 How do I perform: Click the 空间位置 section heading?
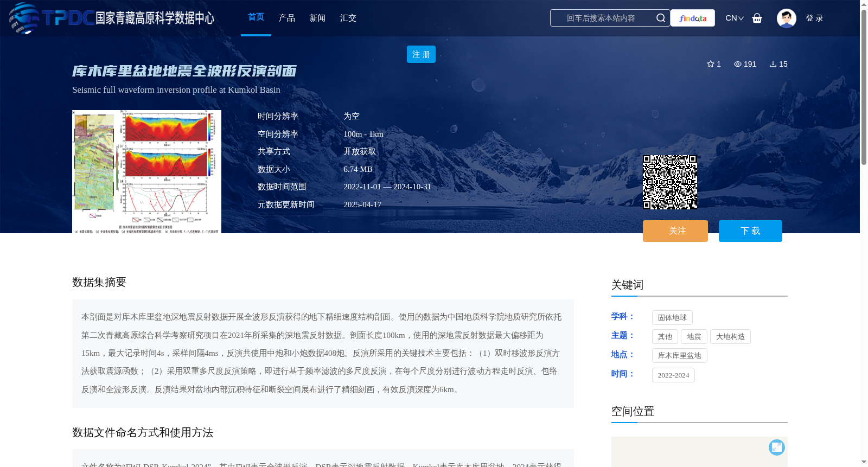(x=633, y=411)
